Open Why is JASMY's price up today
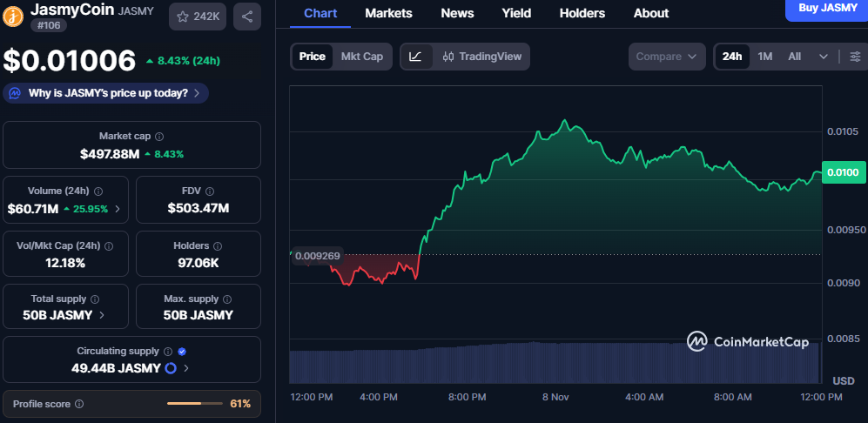 tap(106, 93)
